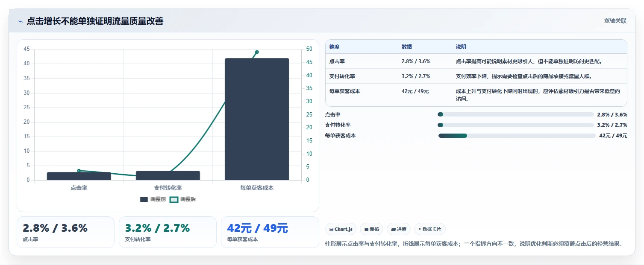Screen dimensions: 644x265
Task: Click the 调整后 legend text
Action: coord(188,199)
